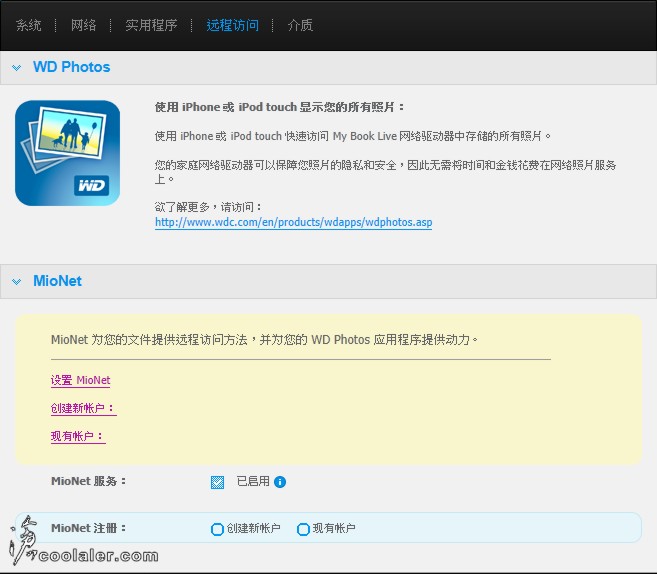Open the 设置 MioNet link
The height and width of the screenshot is (574, 657).
click(80, 380)
